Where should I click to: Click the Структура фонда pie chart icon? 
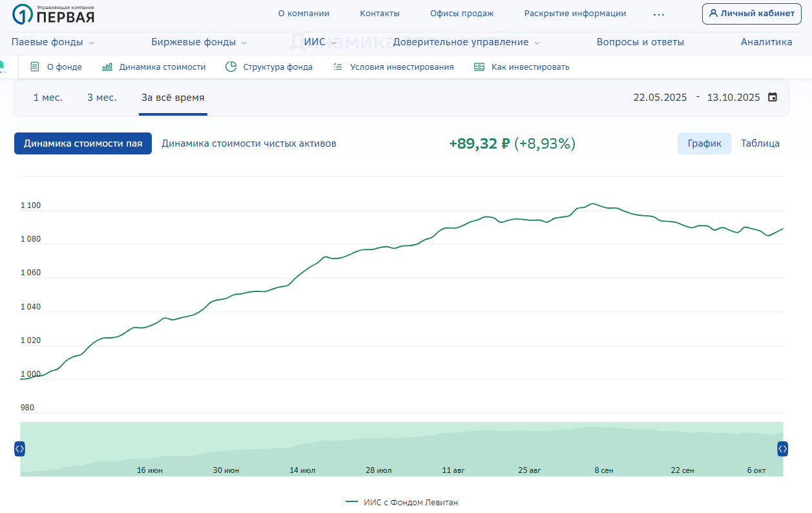[231, 66]
